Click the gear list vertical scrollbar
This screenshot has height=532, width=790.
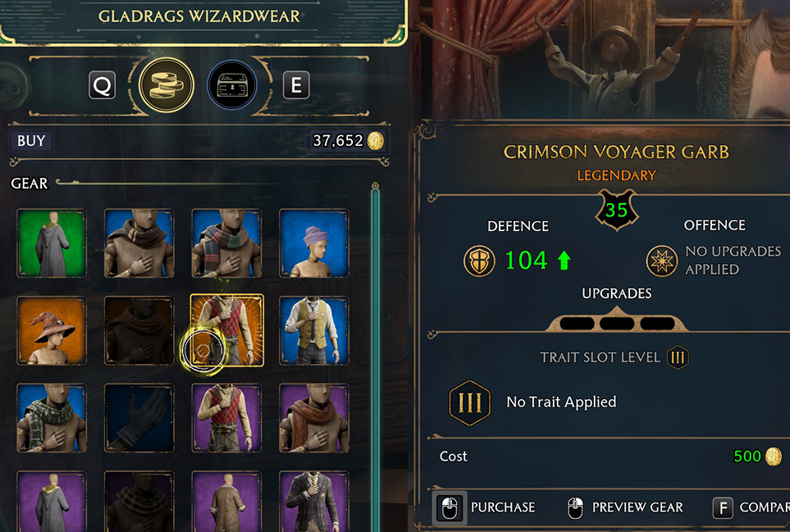tap(375, 357)
